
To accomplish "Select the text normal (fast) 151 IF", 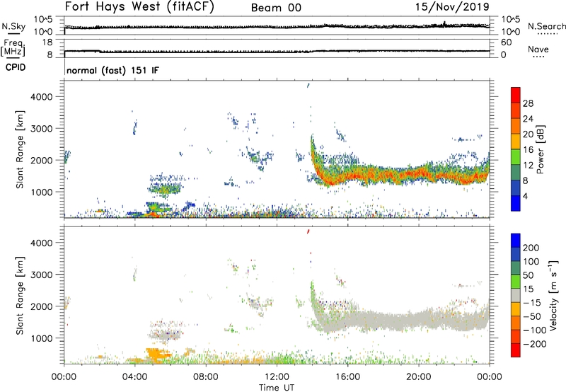I will click(112, 70).
